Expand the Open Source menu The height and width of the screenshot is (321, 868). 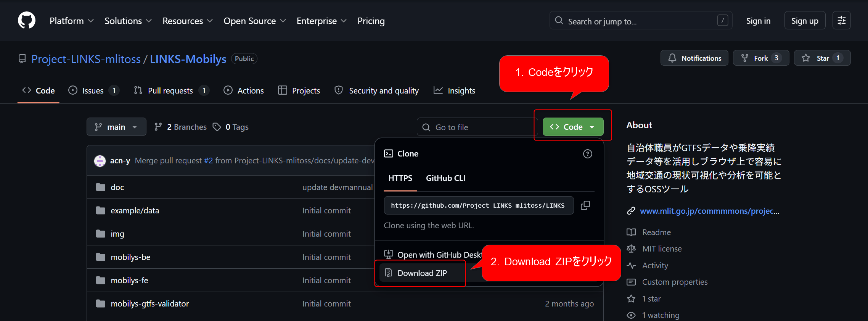tap(254, 21)
